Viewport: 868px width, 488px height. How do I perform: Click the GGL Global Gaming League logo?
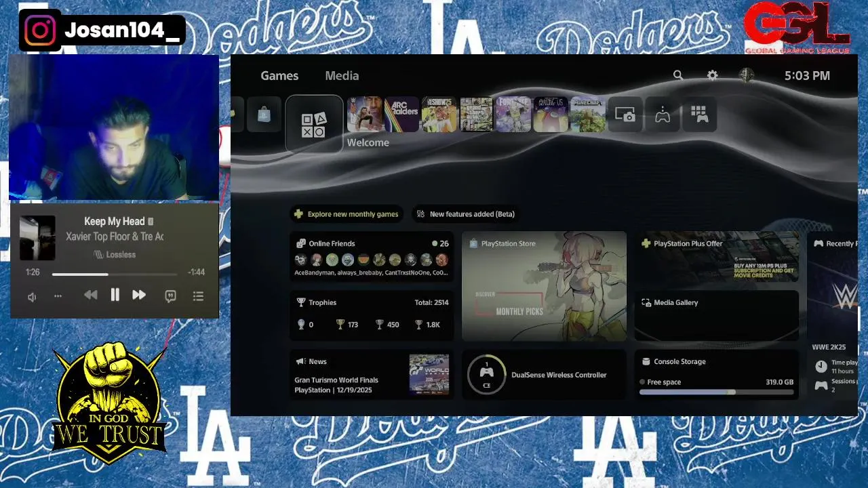(796, 28)
